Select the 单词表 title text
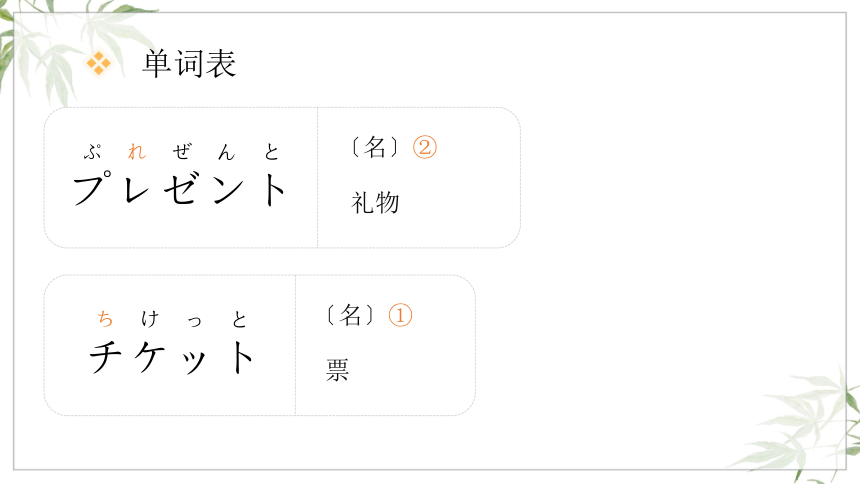Viewport: 860px width, 484px height. [x=189, y=64]
